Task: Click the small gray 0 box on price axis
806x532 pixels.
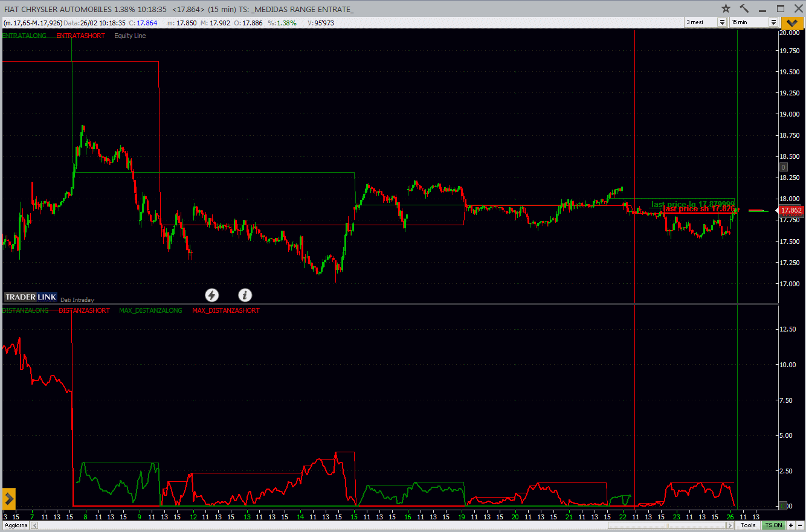Action: (783, 167)
